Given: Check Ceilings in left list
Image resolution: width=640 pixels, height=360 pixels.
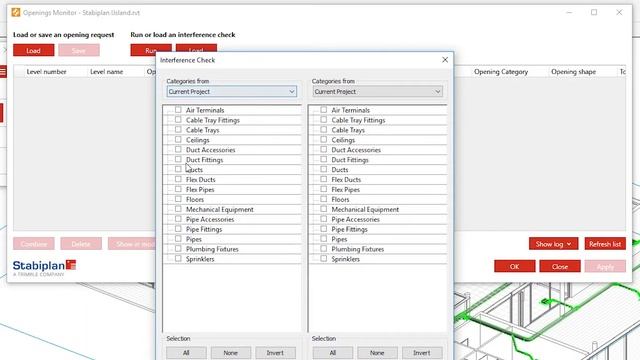Looking at the screenshot, I should click(x=178, y=140).
